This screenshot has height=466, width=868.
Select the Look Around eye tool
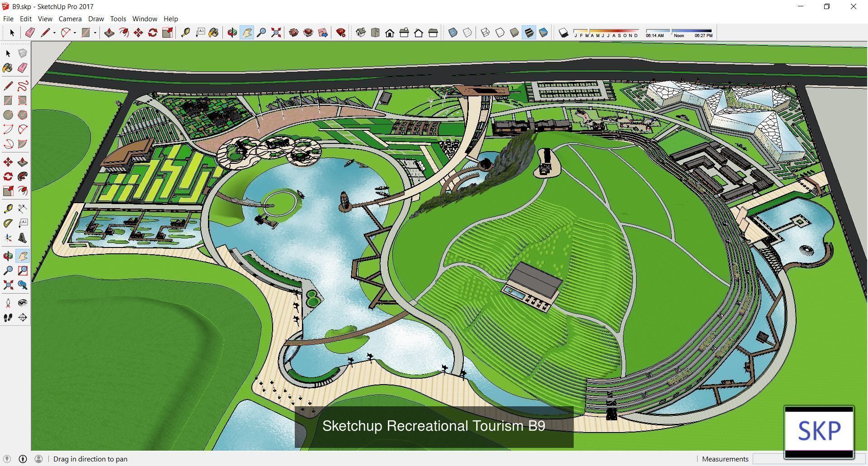[x=23, y=303]
